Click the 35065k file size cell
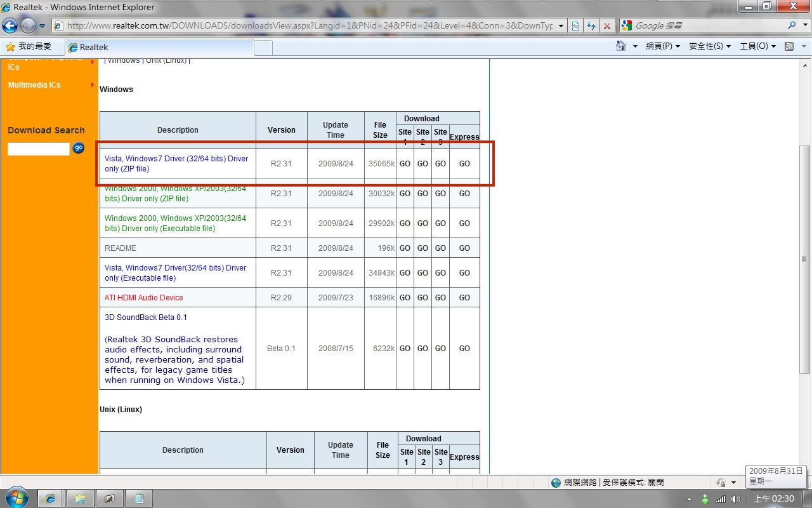Viewport: 812px width, 508px height. pyautogui.click(x=381, y=164)
